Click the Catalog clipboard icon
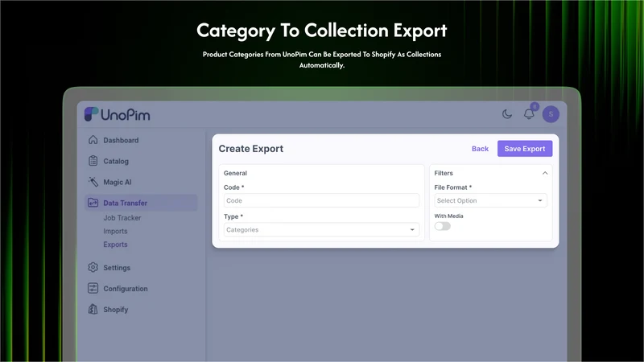Viewport: 644px width, 362px height. click(93, 161)
